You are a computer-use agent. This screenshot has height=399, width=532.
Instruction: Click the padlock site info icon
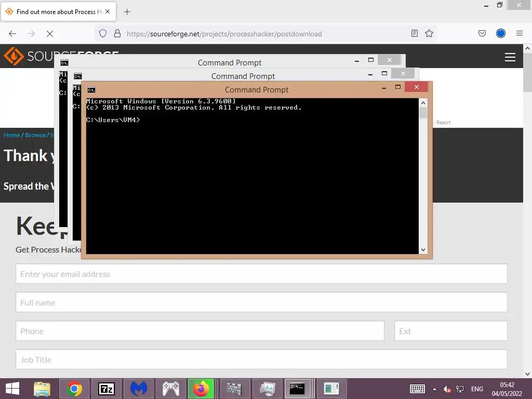[117, 33]
